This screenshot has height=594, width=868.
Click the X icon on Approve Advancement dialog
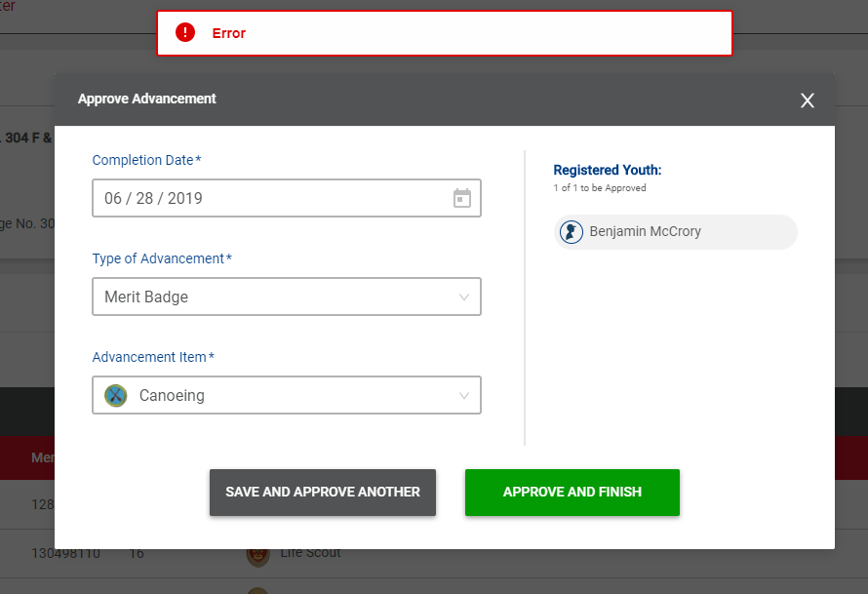807,100
